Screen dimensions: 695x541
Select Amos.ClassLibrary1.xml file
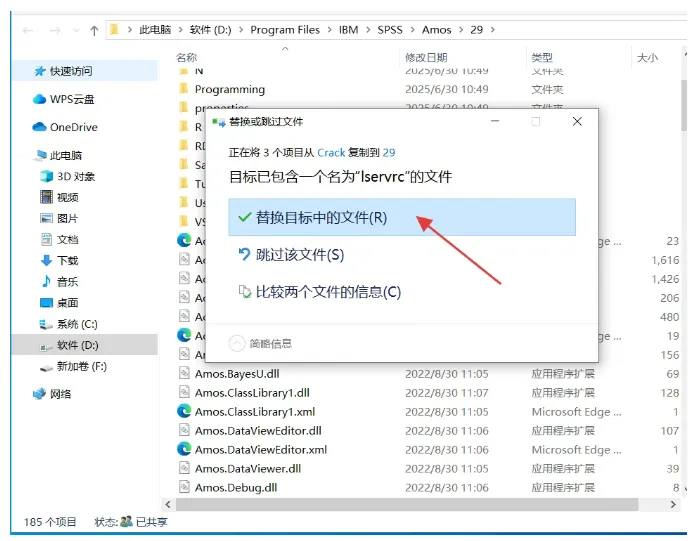pos(255,412)
